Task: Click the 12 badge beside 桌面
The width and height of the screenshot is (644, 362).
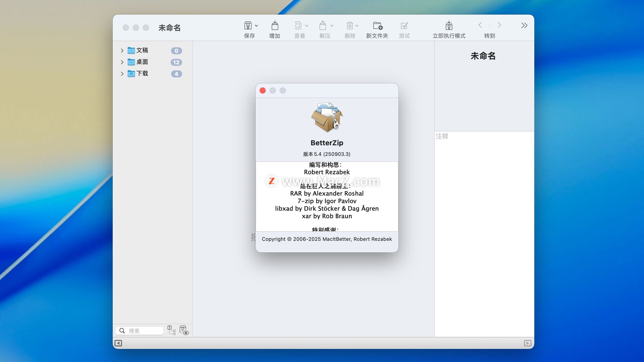Action: pos(176,62)
